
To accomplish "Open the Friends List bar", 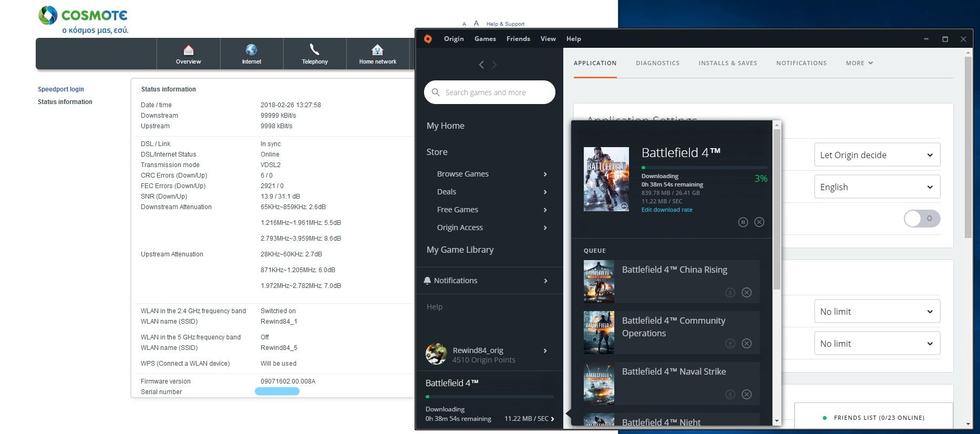I will [x=873, y=418].
